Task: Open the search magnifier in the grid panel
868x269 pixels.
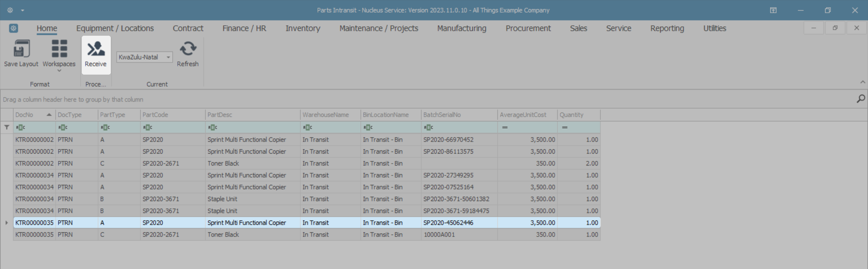Action: 861,99
